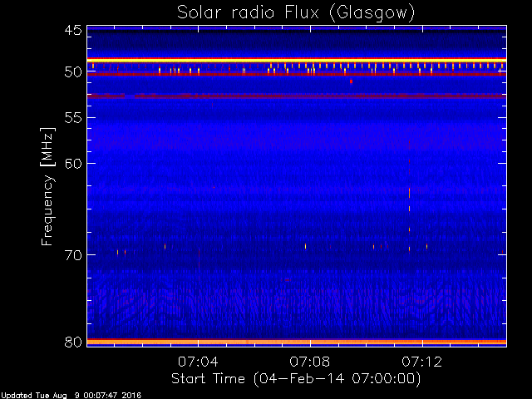The height and width of the screenshot is (399, 532).
Task: Click the "Frequency [MHz]" axis label
Action: 47,186
